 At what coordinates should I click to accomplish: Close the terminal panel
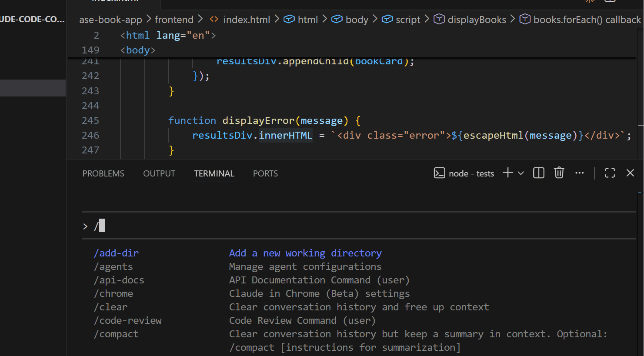coord(630,173)
